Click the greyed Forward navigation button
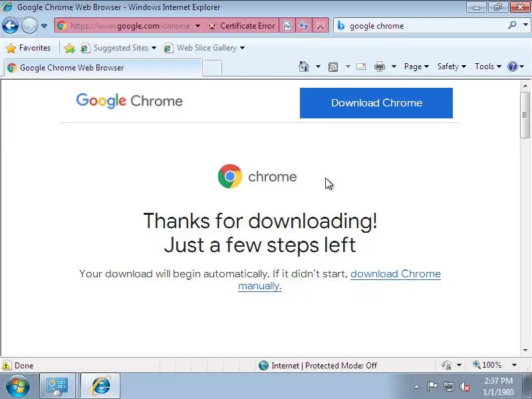Screen dimensions: 532x399 29,25
